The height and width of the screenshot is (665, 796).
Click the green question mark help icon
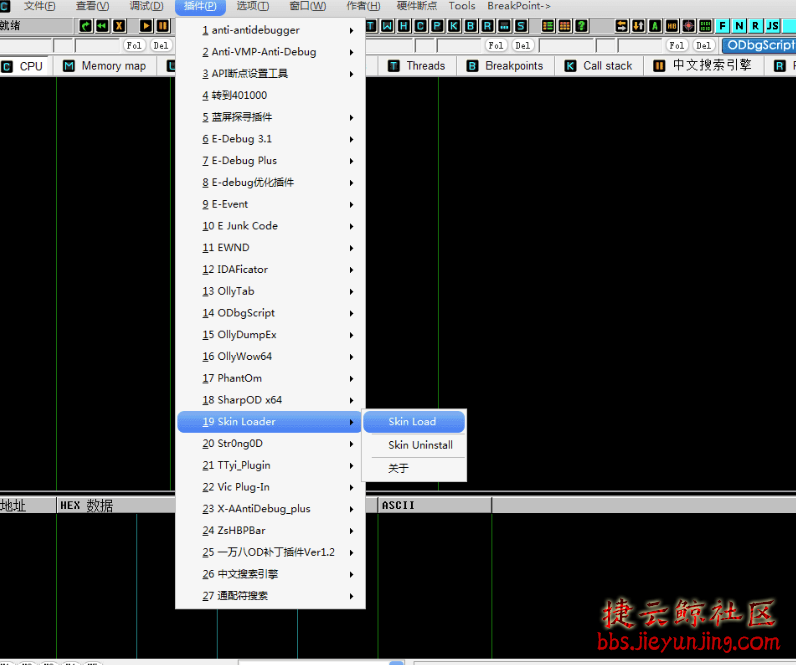[x=582, y=26]
